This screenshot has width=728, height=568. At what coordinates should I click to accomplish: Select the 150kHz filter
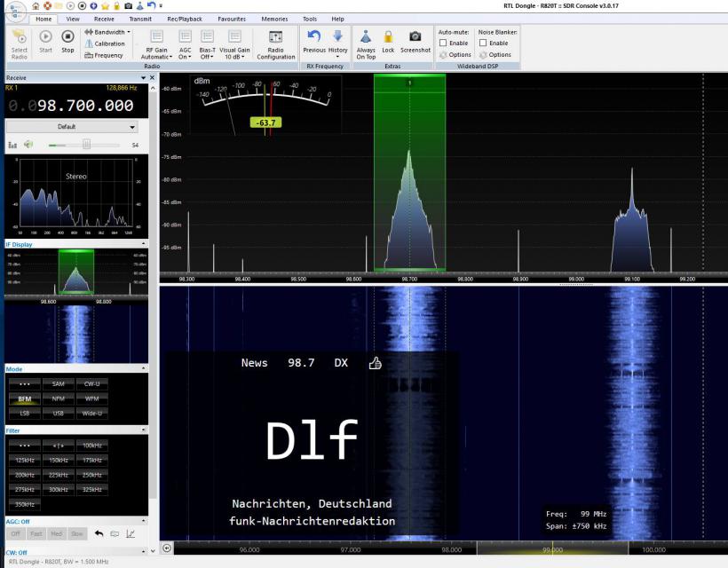coord(59,461)
